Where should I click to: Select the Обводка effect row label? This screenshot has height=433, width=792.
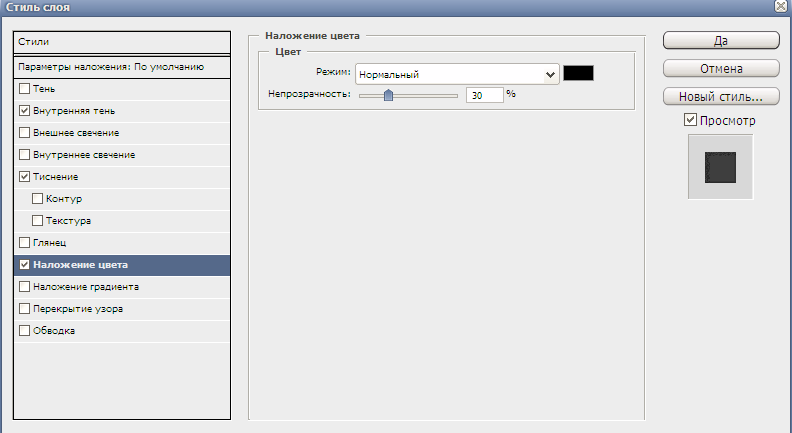(x=54, y=331)
